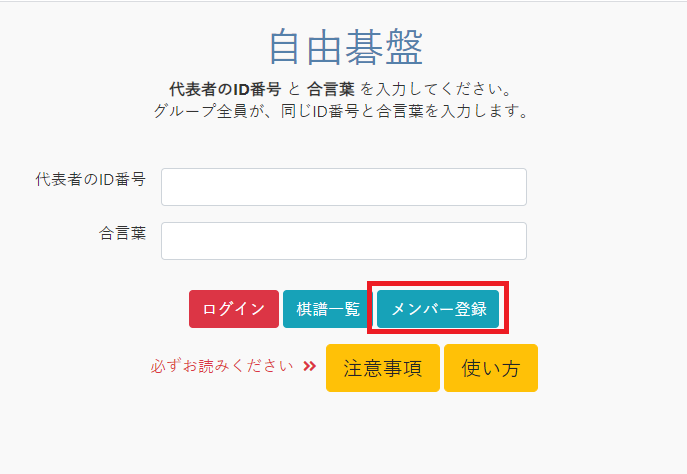687x474 pixels.
Task: Click the 合言葉 field label
Action: point(122,233)
